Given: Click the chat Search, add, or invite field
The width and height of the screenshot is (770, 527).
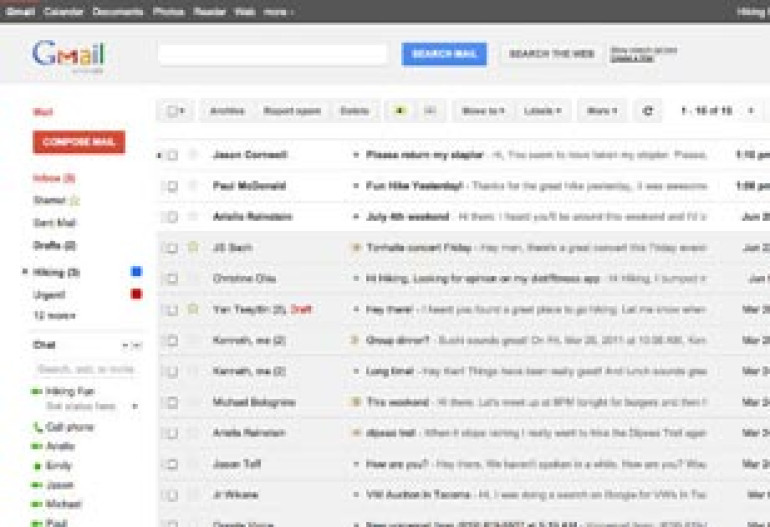Looking at the screenshot, I should [86, 369].
